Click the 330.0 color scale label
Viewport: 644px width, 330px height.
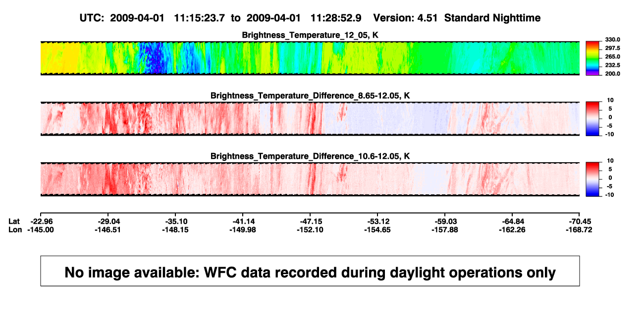click(x=613, y=40)
